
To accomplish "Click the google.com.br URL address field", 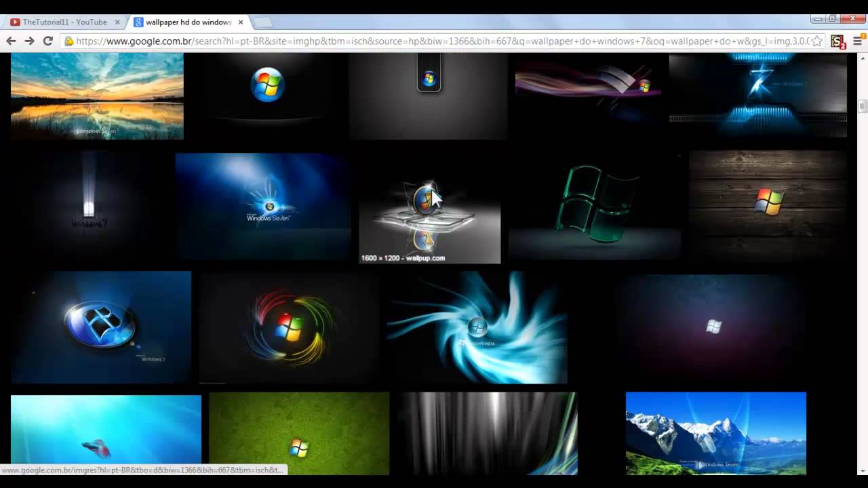I will coord(441,41).
